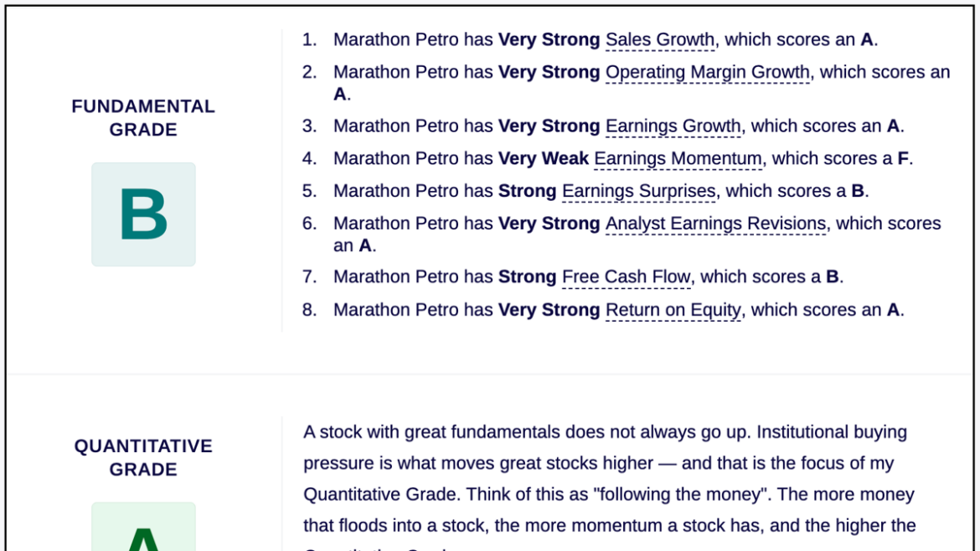Click the F score for Earnings Momentum
This screenshot has height=551, width=980.
click(902, 158)
